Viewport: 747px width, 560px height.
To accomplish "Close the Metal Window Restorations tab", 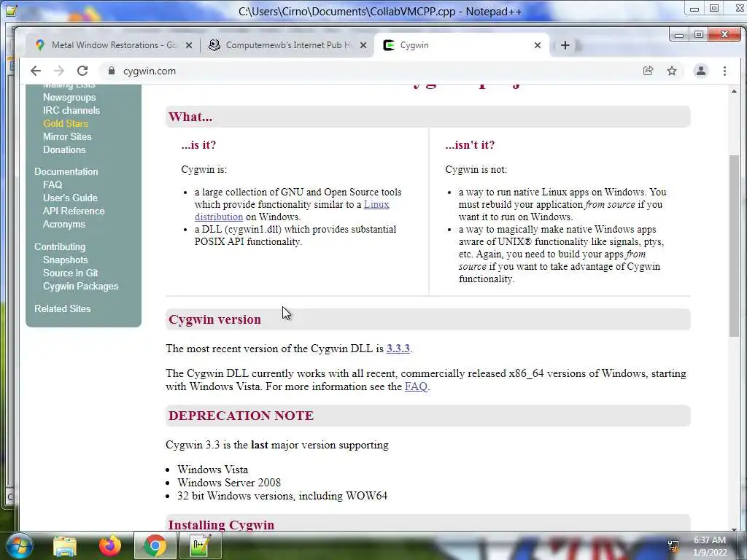I will pos(189,45).
